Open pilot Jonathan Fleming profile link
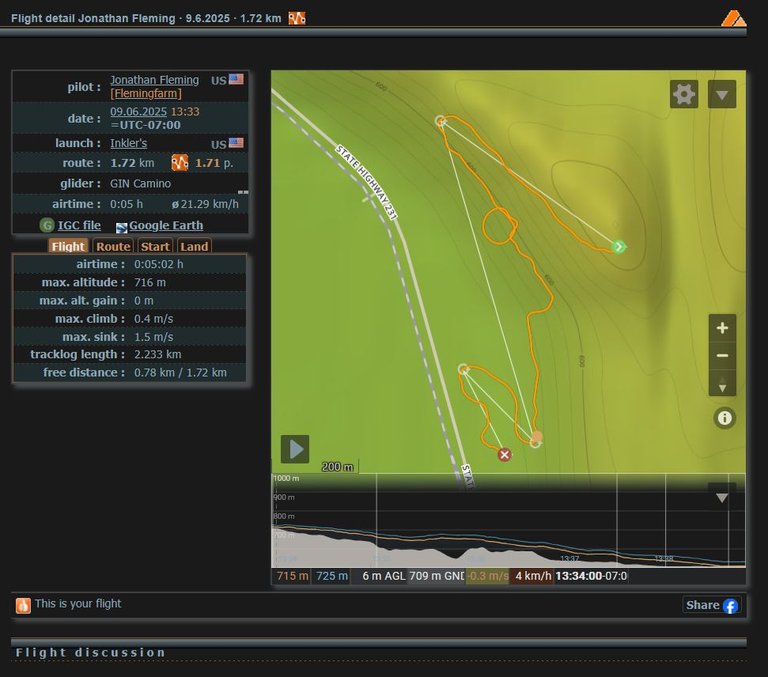Viewport: 768px width, 677px height. pyautogui.click(x=154, y=80)
